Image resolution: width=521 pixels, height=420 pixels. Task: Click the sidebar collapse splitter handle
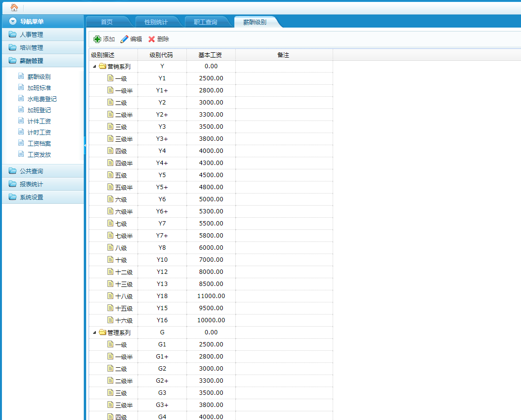85,145
